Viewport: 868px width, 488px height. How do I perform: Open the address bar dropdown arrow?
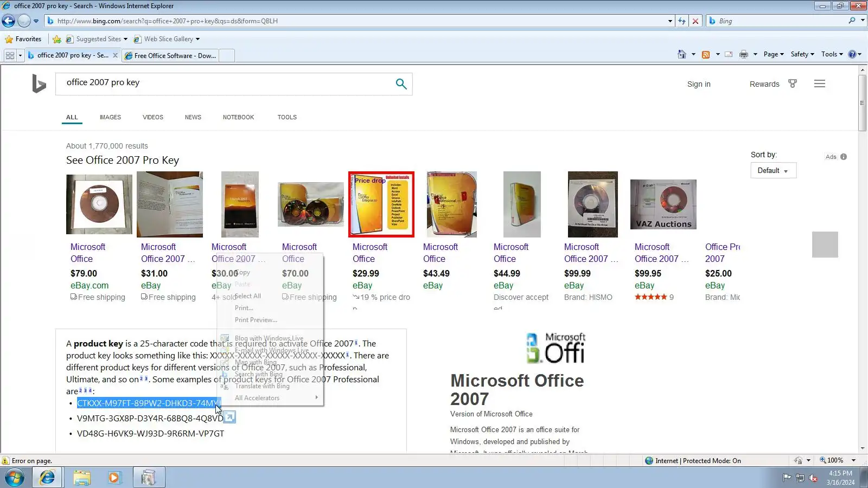click(x=670, y=21)
